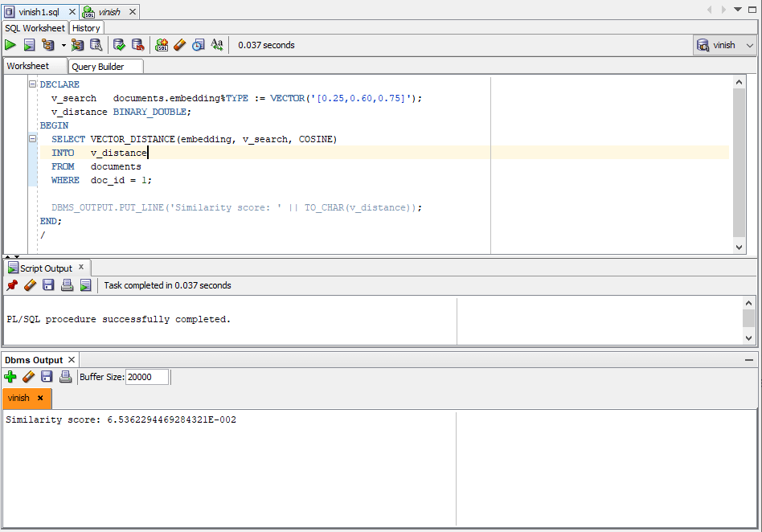
Task: Click the 'v_distance' INTO line in editor
Action: tap(100, 153)
